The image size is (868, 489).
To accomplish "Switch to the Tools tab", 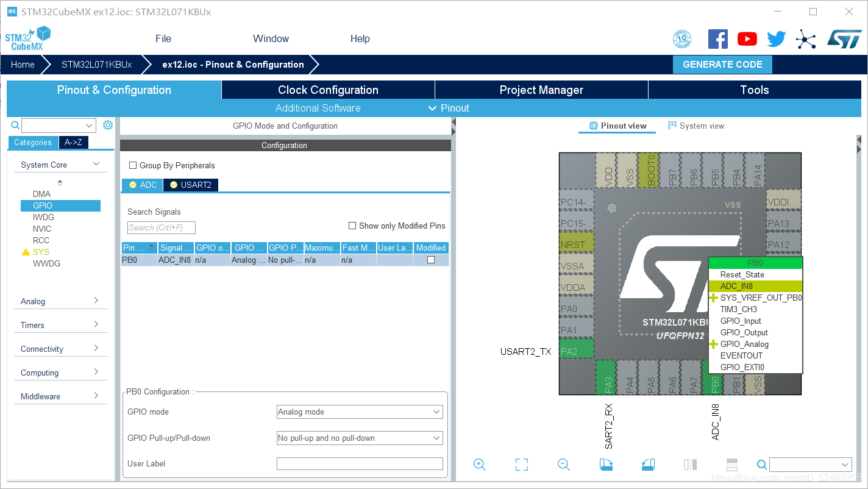I will pyautogui.click(x=755, y=90).
